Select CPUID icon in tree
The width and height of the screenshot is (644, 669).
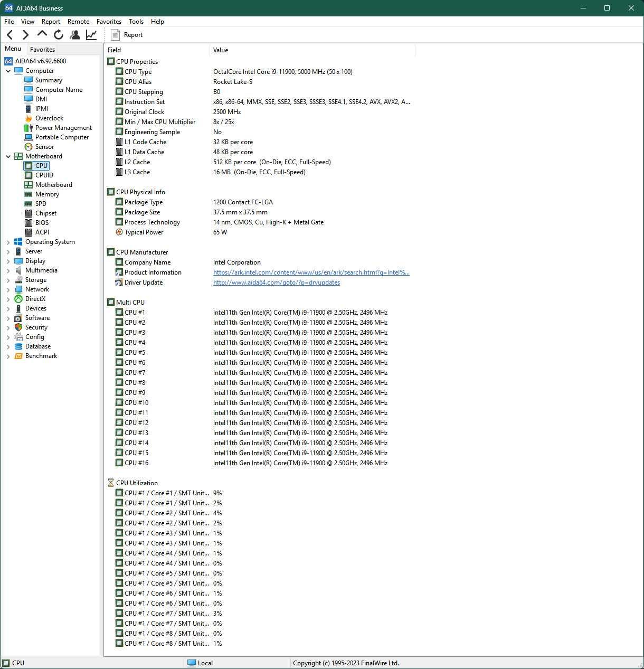pos(29,175)
